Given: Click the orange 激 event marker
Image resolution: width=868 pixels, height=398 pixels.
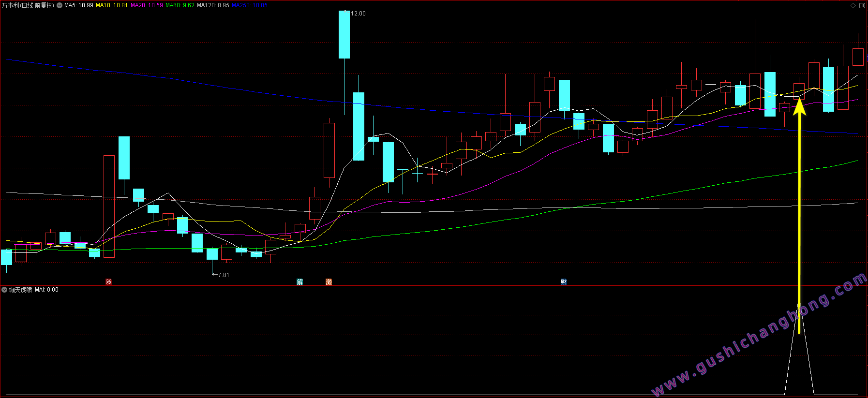Looking at the screenshot, I should click(x=329, y=282).
